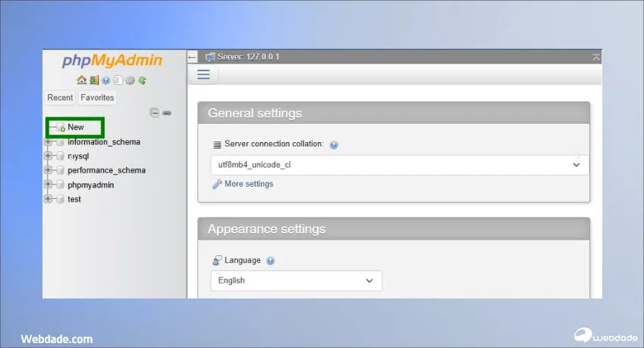Expand the information_schema database node
This screenshot has height=348, width=644.
(48, 142)
